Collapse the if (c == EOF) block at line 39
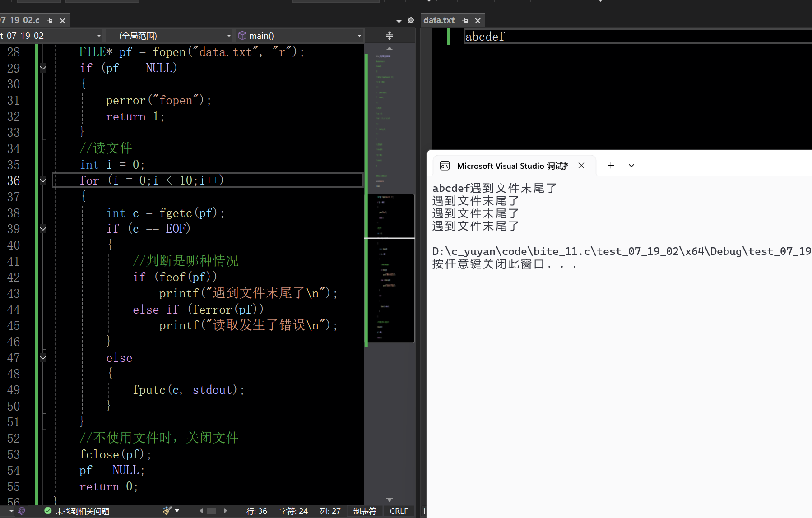The image size is (812, 518). coord(43,229)
